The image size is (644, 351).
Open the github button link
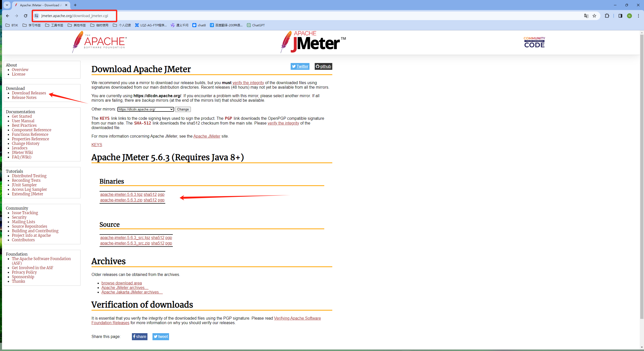[323, 66]
